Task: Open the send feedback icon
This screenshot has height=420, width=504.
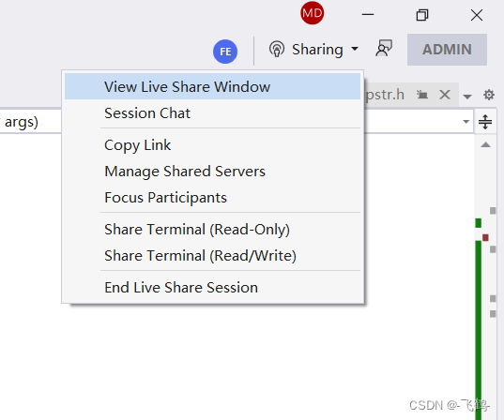Action: click(x=384, y=48)
